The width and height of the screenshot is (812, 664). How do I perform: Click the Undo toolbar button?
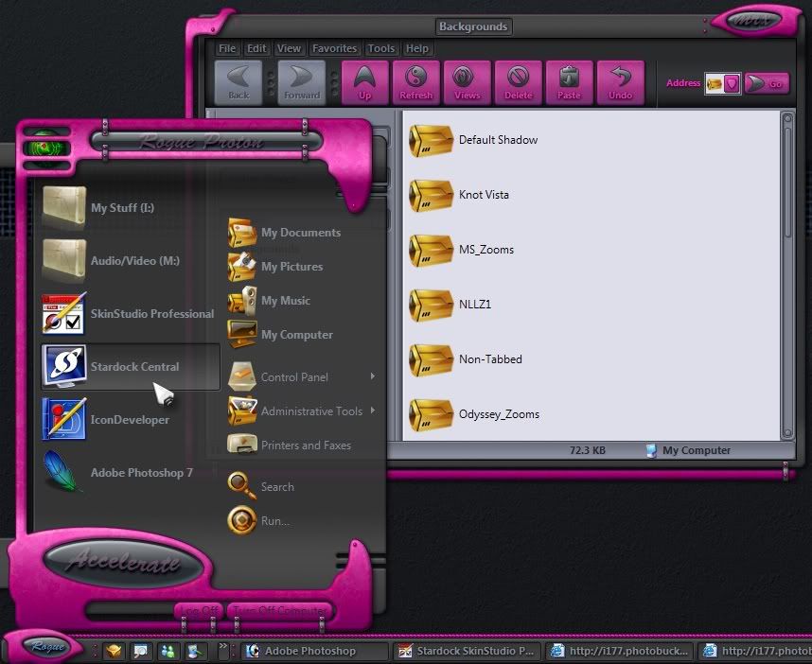620,83
